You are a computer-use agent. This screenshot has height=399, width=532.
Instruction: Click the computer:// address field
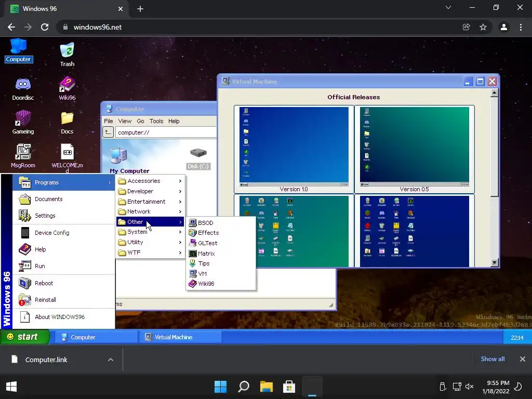166,132
